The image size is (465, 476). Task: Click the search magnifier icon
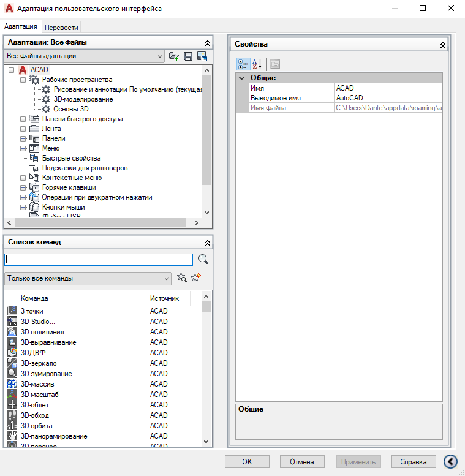pyautogui.click(x=203, y=259)
